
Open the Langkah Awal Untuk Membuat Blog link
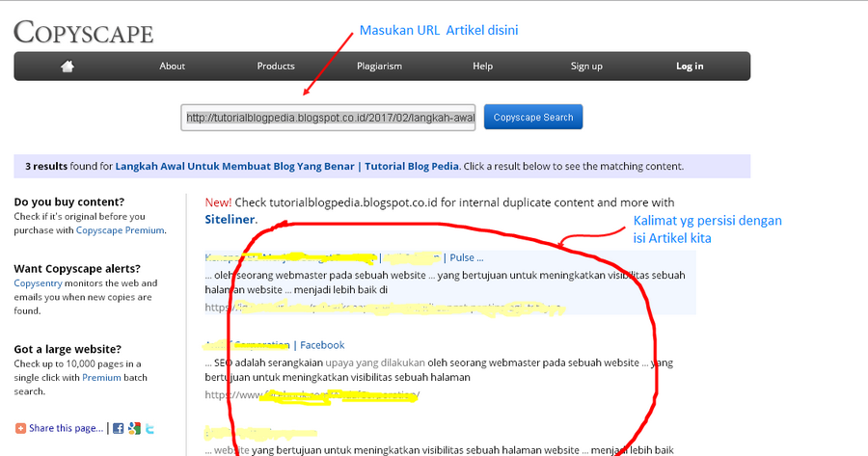coord(286,166)
